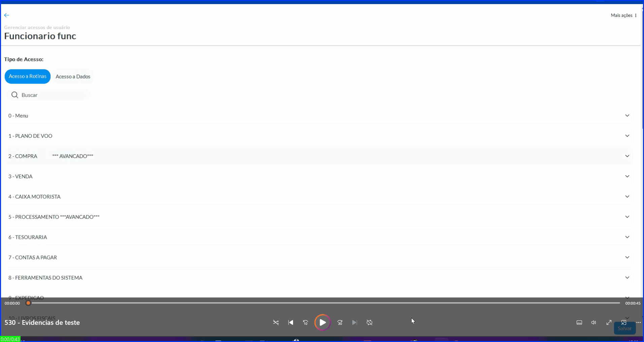This screenshot has width=644, height=342.
Task: Click '1 - PLANO DE VOO' text
Action: pyautogui.click(x=30, y=136)
